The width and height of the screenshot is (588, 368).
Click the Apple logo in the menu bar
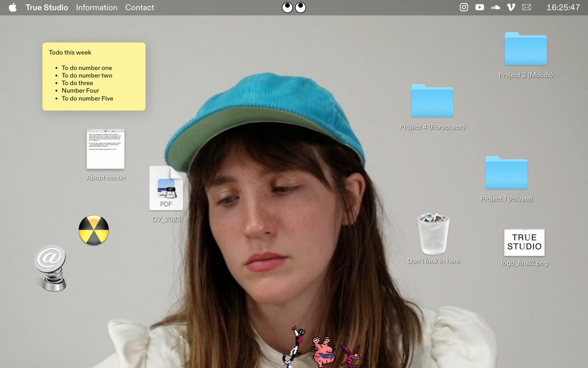point(13,8)
